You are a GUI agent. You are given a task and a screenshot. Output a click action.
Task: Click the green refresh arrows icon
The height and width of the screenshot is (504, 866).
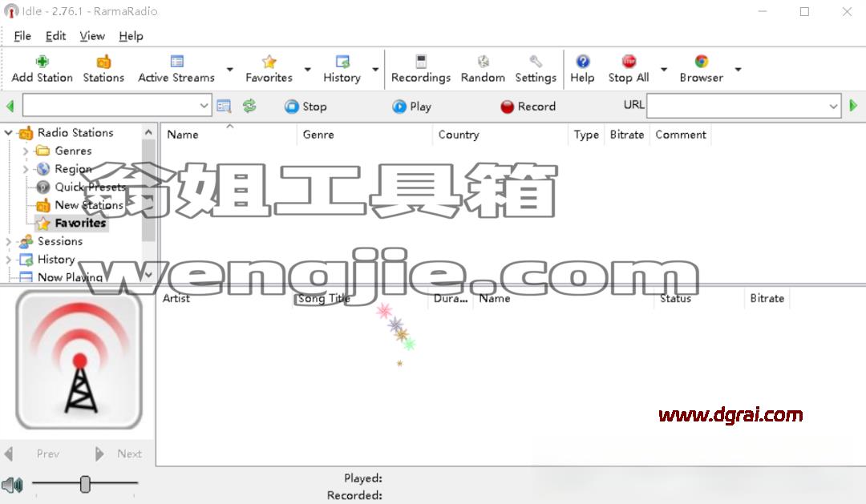point(249,106)
